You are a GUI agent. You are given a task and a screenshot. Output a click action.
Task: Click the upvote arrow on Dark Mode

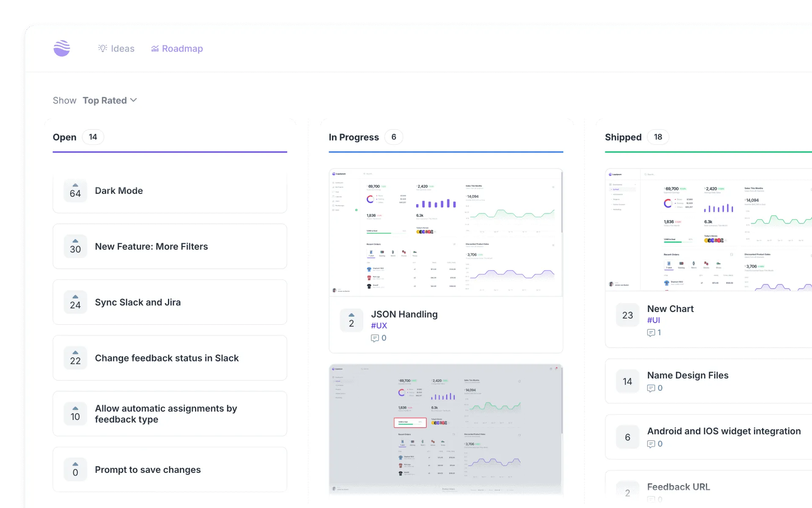[x=75, y=185]
